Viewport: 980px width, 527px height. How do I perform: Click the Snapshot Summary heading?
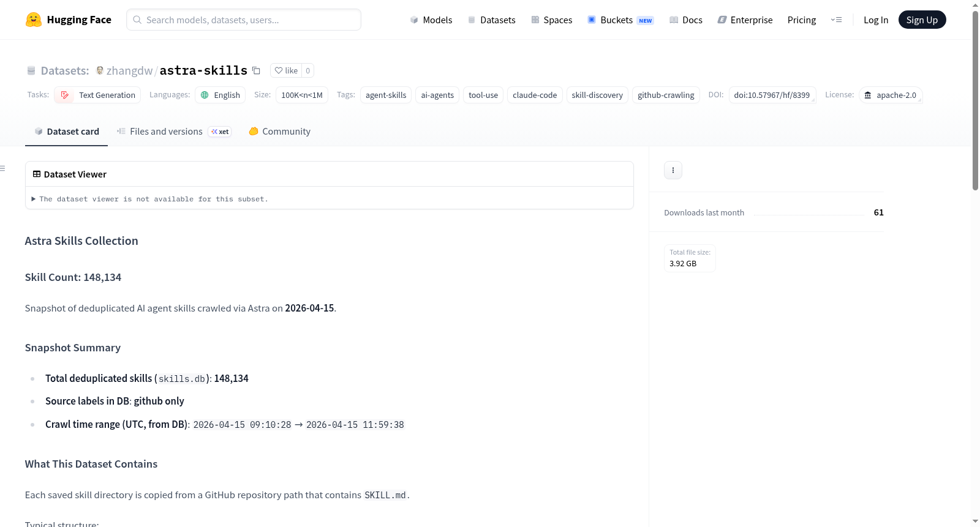tap(73, 348)
